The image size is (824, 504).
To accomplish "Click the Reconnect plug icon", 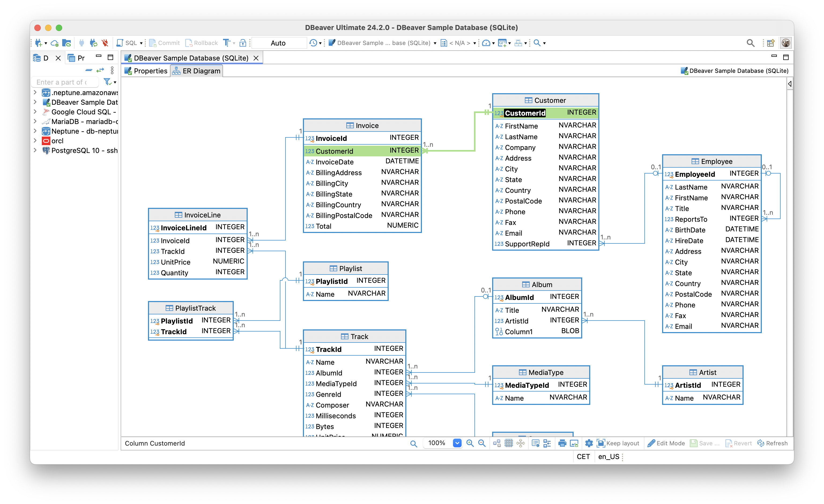I will pos(93,43).
